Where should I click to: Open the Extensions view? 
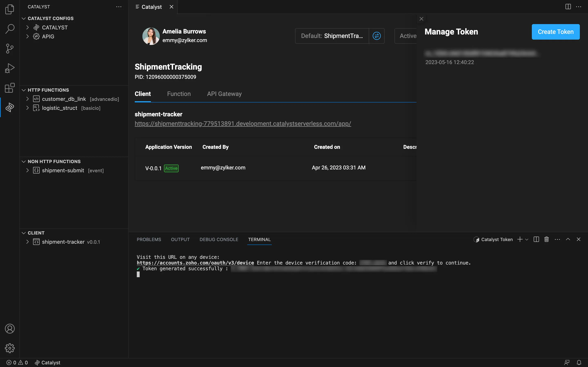[10, 88]
